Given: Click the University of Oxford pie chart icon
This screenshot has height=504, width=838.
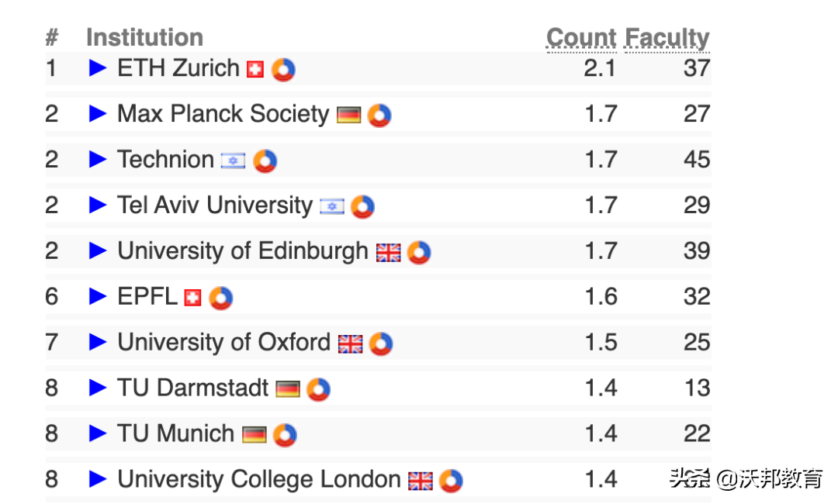Looking at the screenshot, I should click(381, 343).
